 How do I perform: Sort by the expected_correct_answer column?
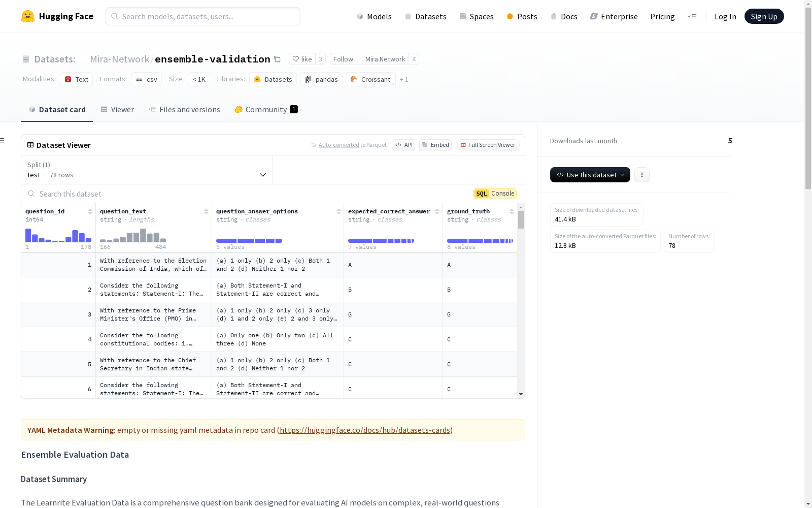point(437,211)
